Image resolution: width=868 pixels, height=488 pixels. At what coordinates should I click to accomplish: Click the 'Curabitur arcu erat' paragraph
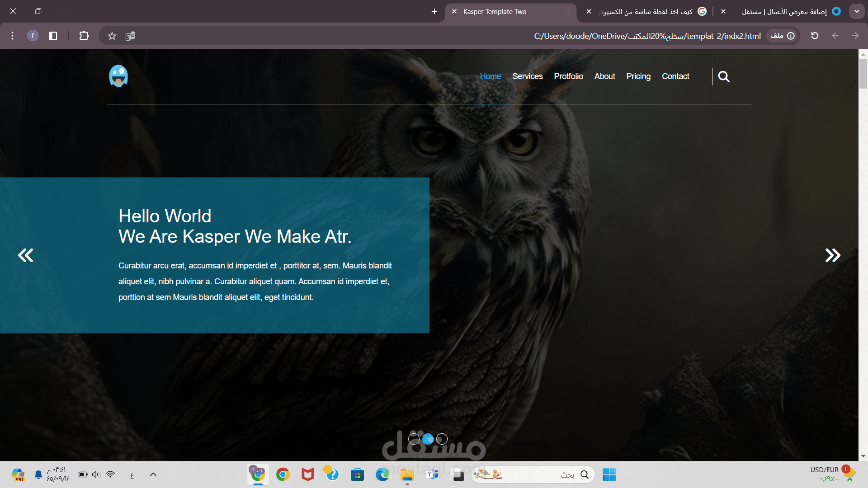coord(255,282)
